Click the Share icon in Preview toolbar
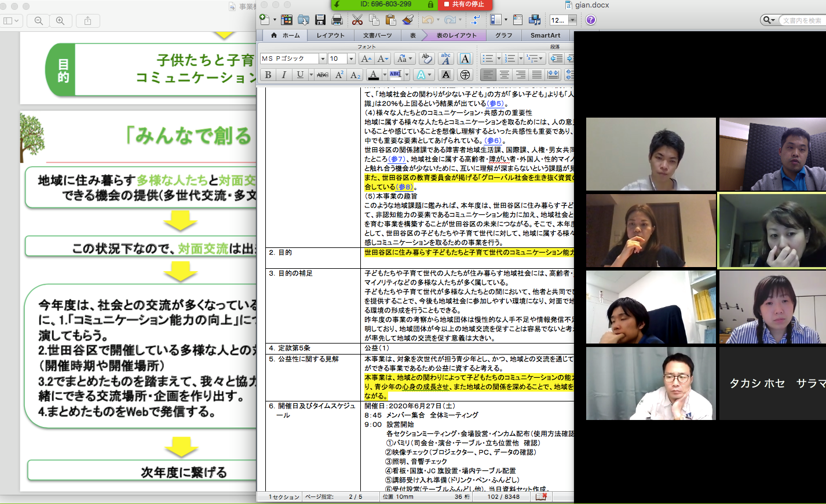This screenshot has width=826, height=504. [87, 21]
